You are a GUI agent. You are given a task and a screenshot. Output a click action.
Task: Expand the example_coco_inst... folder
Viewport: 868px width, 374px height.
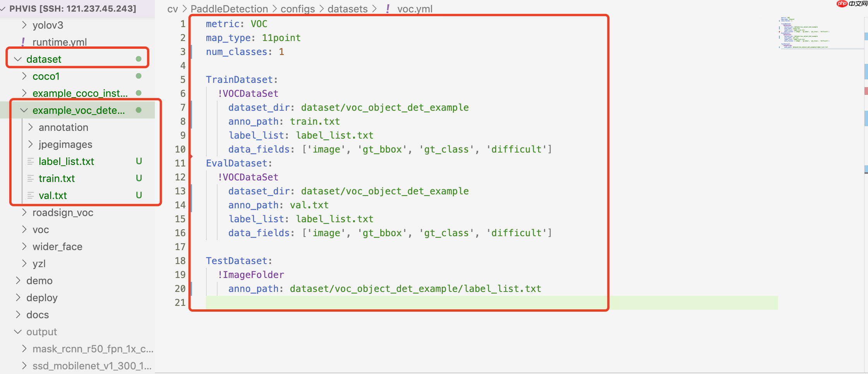click(24, 93)
